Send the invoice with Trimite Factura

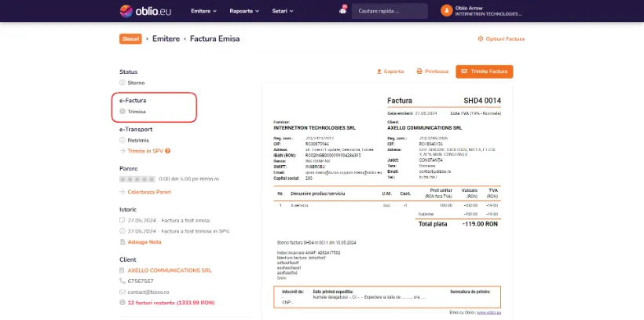click(485, 72)
